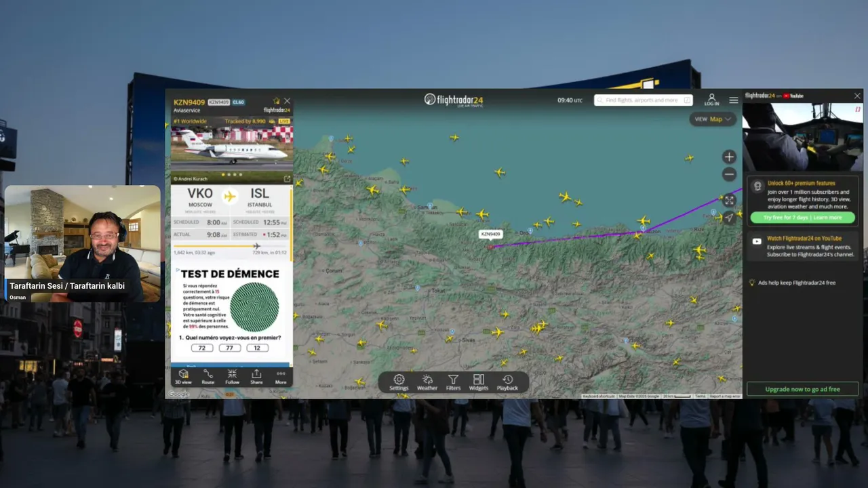The image size is (868, 488).
Task: Click the Flightradar24 logo in top bar
Action: pyautogui.click(x=454, y=100)
